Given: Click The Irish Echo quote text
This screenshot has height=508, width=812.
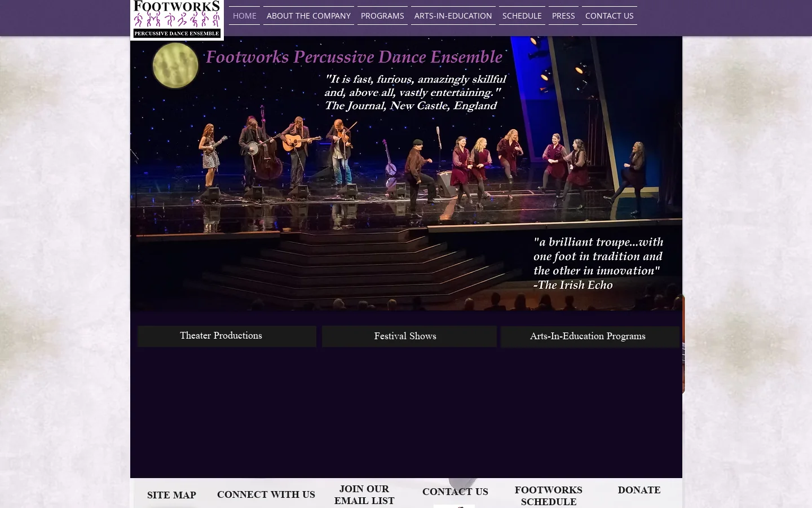Looking at the screenshot, I should (x=598, y=264).
